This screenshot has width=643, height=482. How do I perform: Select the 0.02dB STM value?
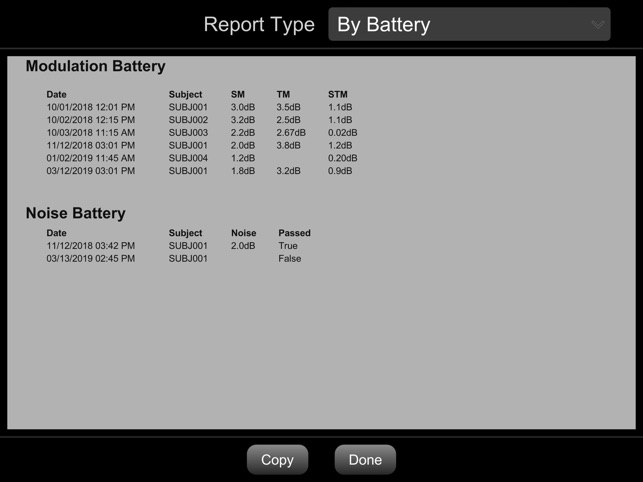coord(342,132)
